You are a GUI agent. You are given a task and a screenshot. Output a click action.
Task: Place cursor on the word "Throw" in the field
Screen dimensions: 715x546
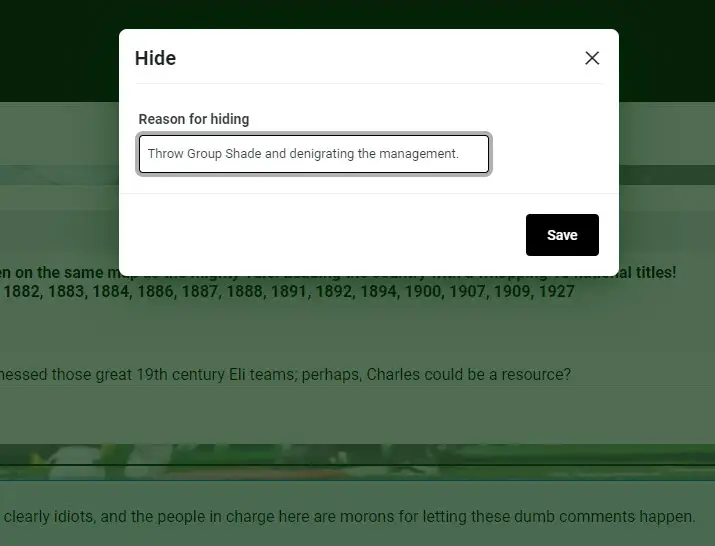tap(165, 154)
